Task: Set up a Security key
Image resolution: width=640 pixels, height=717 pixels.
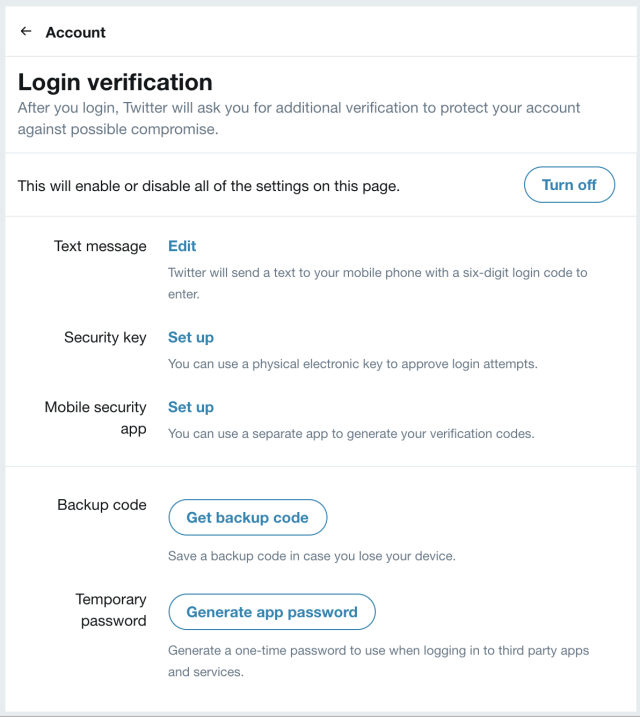Action: coord(191,337)
